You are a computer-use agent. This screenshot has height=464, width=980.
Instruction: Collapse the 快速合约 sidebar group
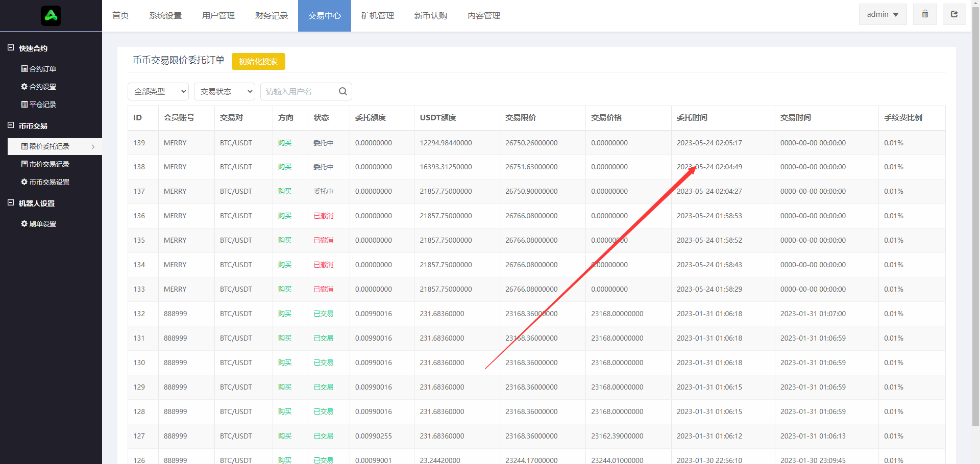tap(11, 48)
